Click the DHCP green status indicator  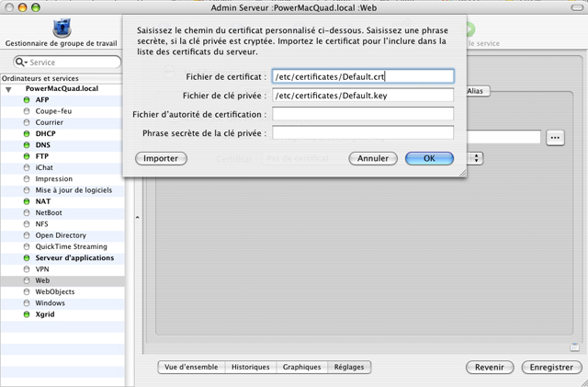coord(27,133)
